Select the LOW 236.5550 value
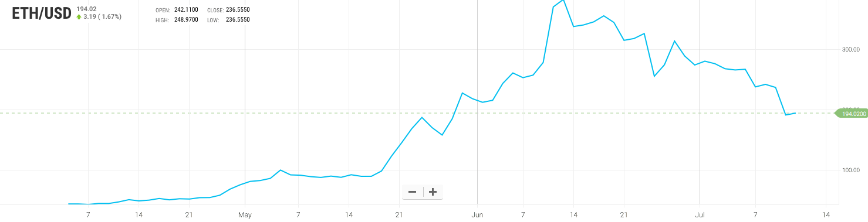 click(238, 20)
